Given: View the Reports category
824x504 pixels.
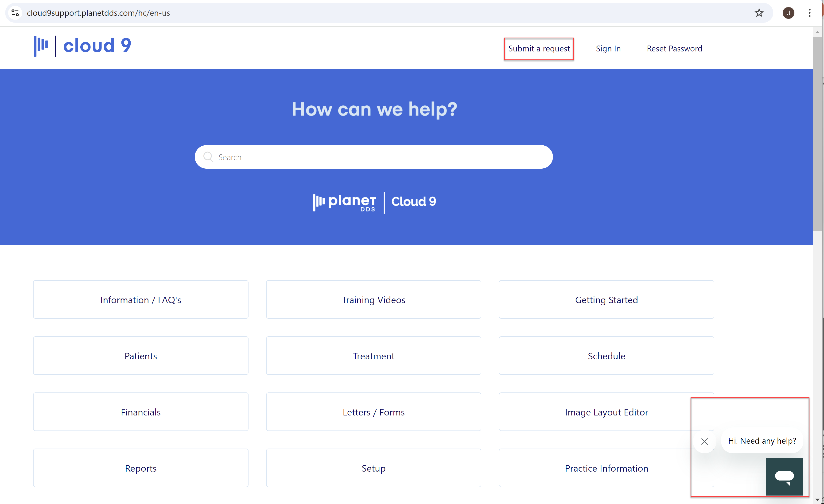Looking at the screenshot, I should (140, 468).
